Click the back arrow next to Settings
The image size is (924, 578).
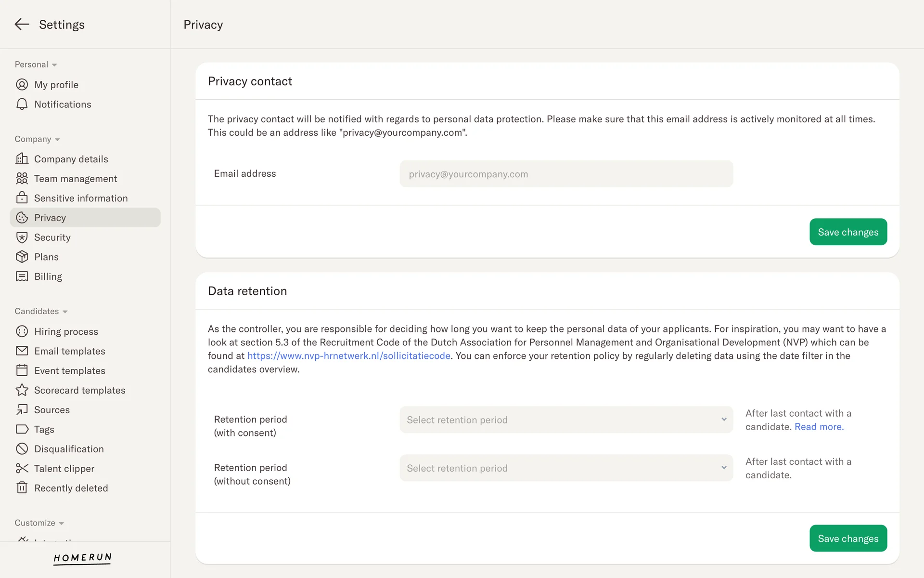[22, 25]
